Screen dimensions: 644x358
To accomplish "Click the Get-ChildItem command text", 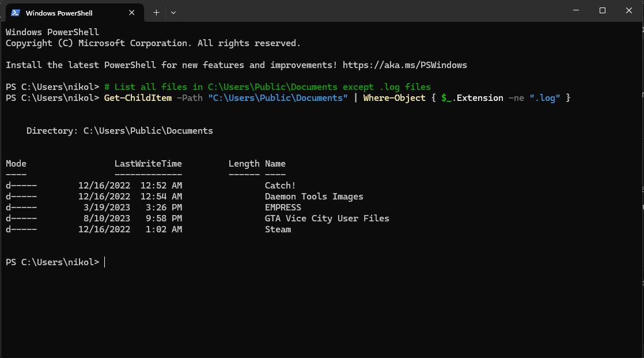I will coord(138,98).
